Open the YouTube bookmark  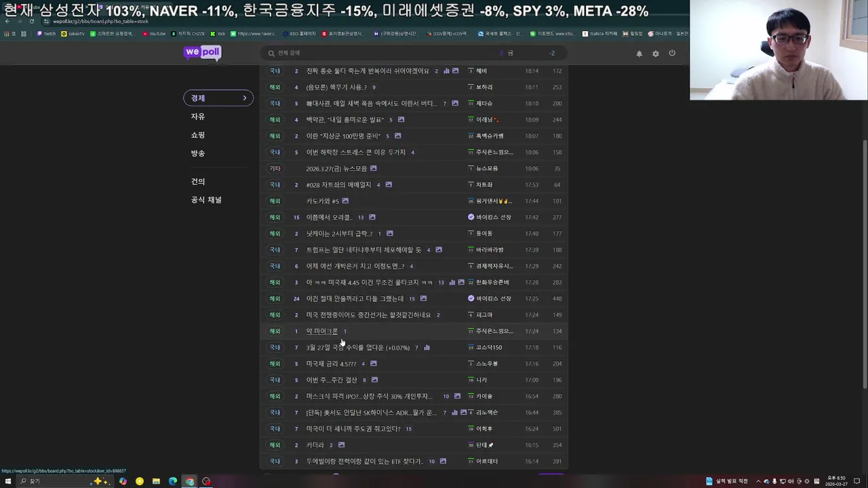pyautogui.click(x=154, y=33)
